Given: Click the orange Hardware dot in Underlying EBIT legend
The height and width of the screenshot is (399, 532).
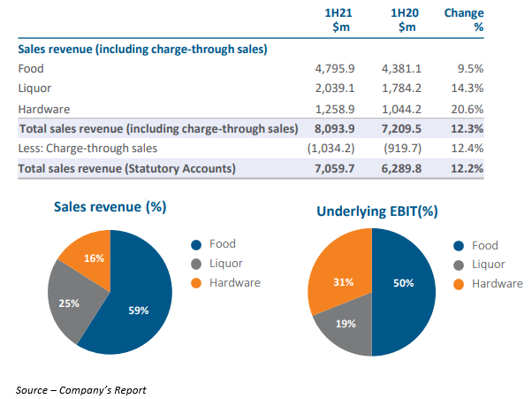Looking at the screenshot, I should [458, 284].
